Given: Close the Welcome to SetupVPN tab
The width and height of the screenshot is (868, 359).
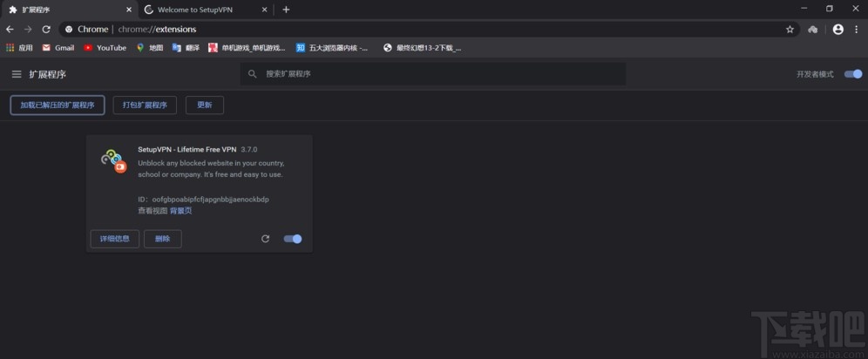Looking at the screenshot, I should coord(264,10).
